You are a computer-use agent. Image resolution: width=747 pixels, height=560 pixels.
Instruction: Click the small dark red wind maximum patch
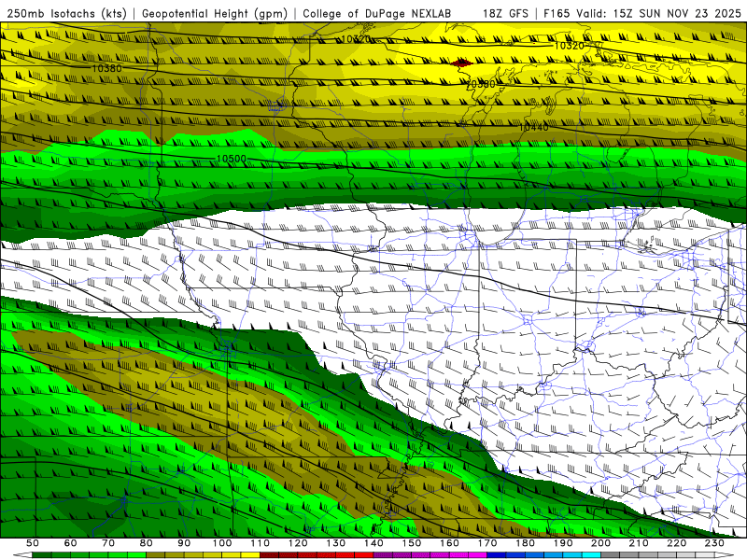[x=461, y=63]
